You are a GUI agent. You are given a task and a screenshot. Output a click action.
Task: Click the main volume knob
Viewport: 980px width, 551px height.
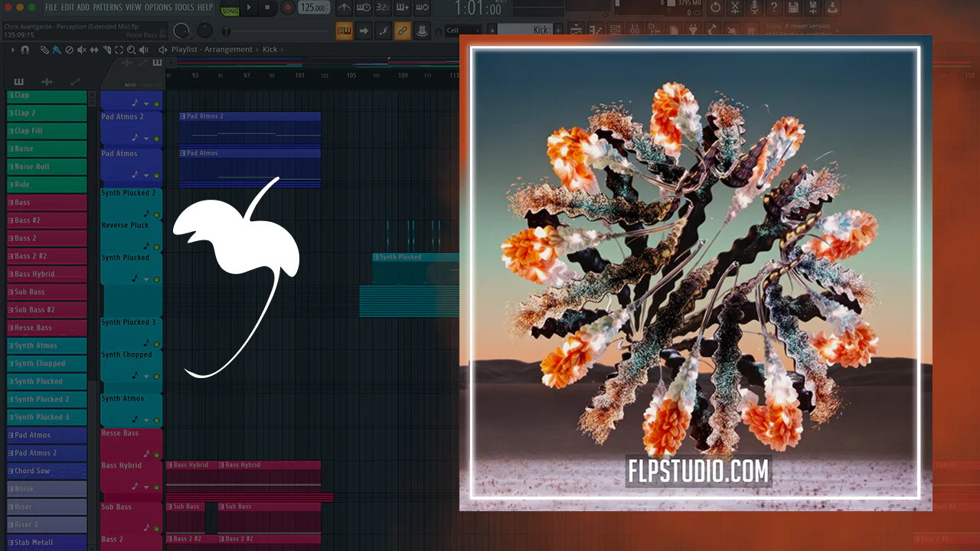tap(181, 31)
